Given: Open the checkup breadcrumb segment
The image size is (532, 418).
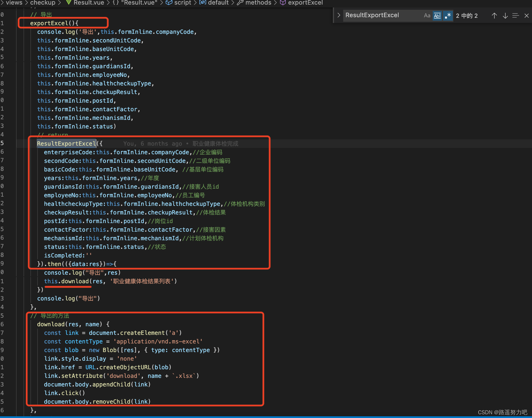Looking at the screenshot, I should 43,3.
